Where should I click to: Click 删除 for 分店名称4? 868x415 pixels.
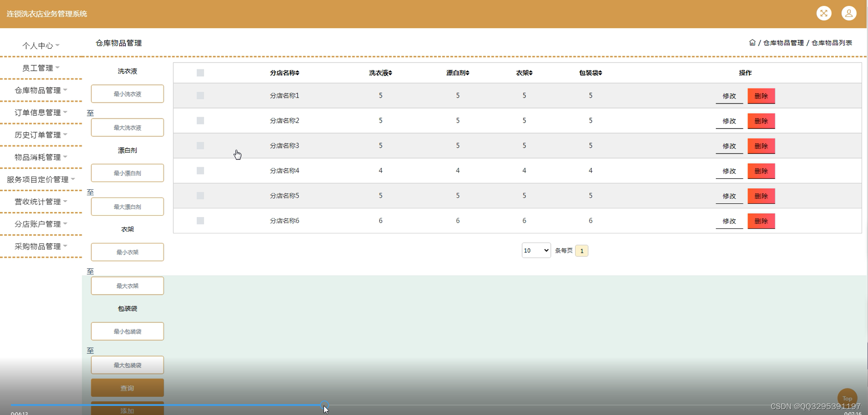pyautogui.click(x=761, y=171)
